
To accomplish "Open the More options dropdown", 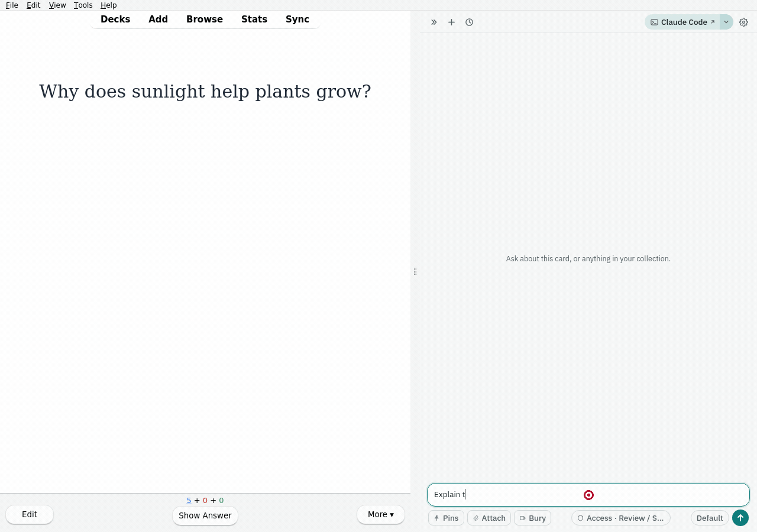I will (x=381, y=514).
